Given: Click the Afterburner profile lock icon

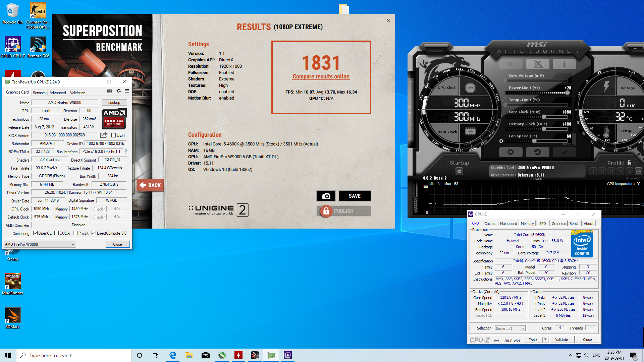Looking at the screenshot, I should [629, 163].
